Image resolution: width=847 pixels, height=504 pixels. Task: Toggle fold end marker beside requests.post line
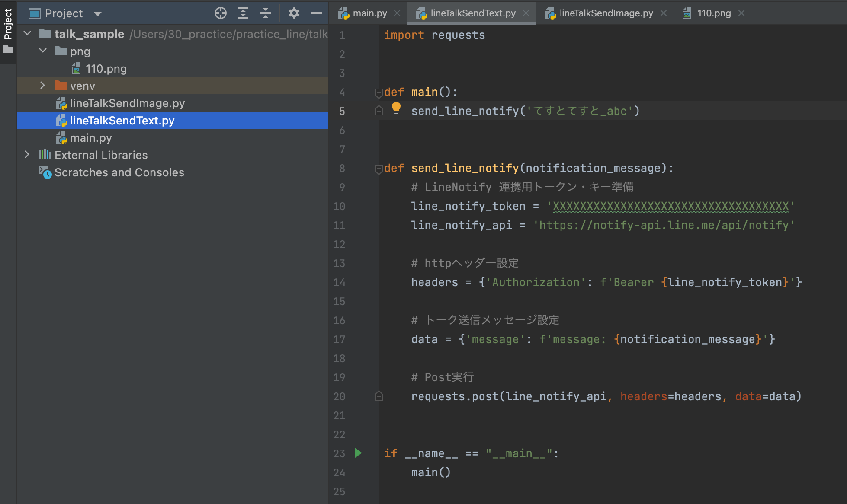379,396
